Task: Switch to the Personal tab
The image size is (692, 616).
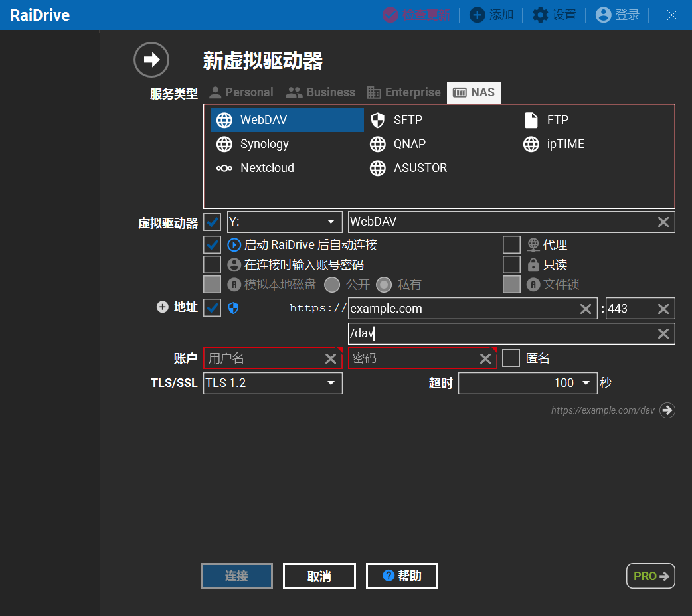Action: [x=241, y=92]
